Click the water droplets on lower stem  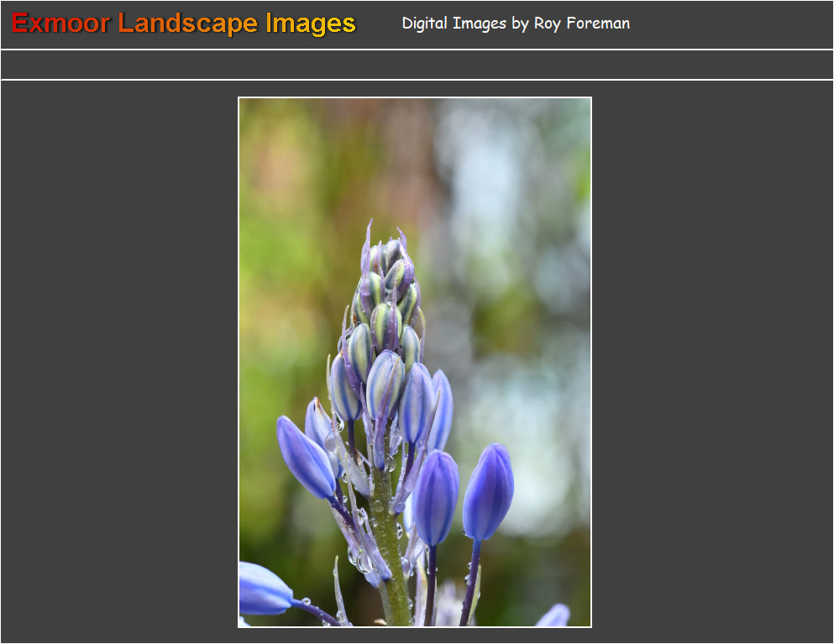(x=361, y=556)
